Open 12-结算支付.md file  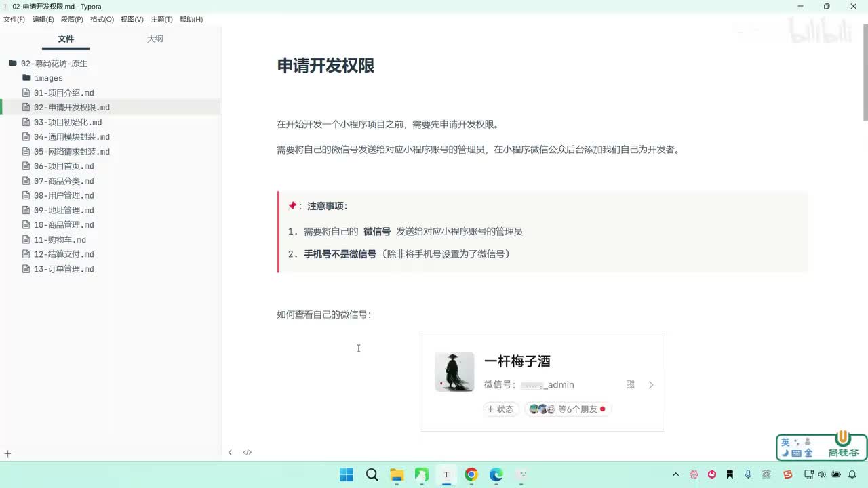[x=64, y=254]
